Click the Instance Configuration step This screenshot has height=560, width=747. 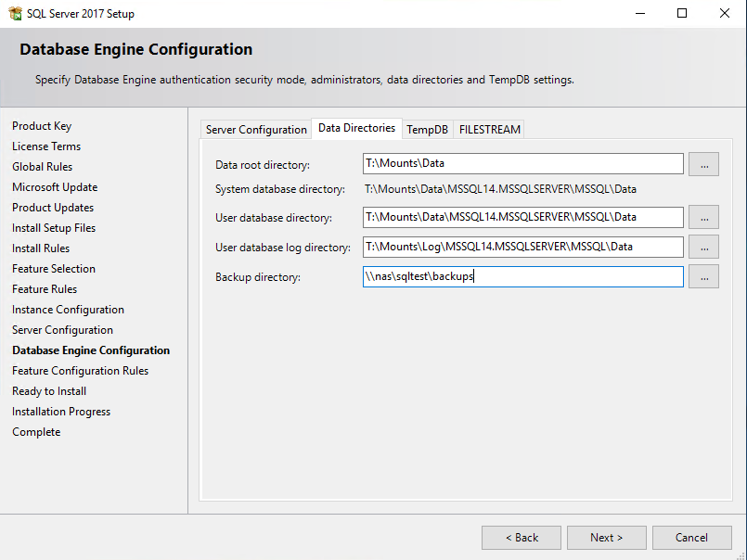click(68, 310)
